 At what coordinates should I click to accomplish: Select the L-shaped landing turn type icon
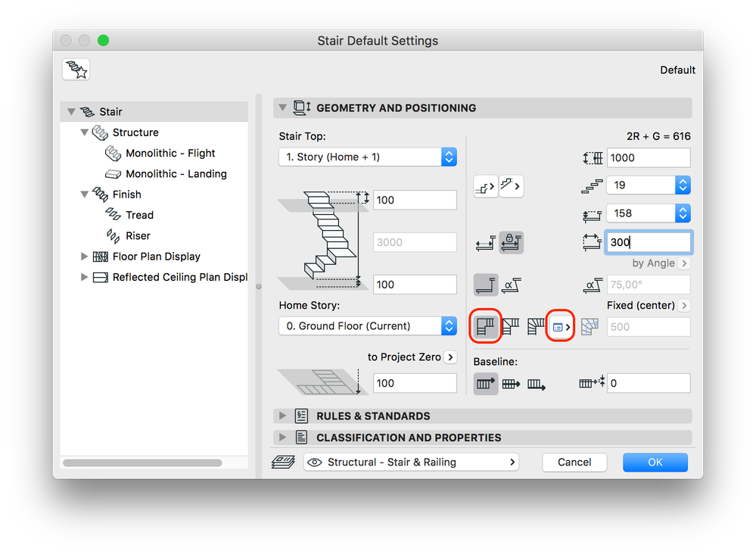[485, 326]
